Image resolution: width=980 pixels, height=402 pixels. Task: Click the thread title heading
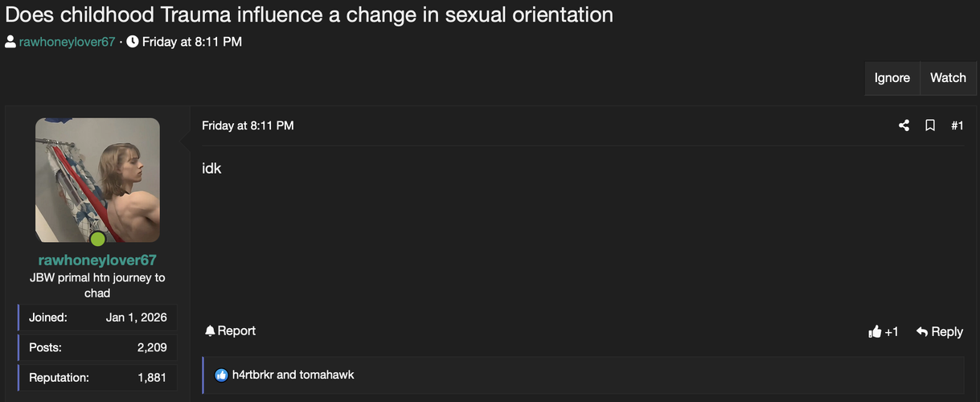[x=309, y=14]
